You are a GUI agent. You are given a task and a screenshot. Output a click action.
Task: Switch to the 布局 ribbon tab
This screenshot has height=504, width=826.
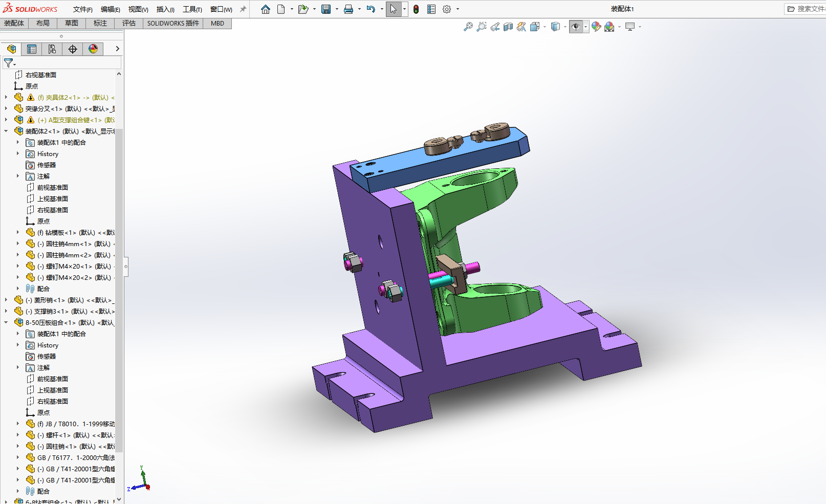coord(43,24)
